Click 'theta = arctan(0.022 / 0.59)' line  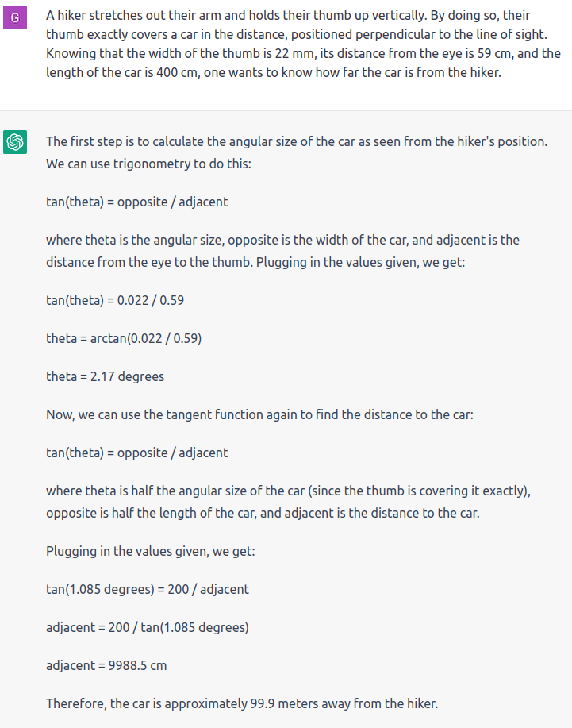point(124,338)
